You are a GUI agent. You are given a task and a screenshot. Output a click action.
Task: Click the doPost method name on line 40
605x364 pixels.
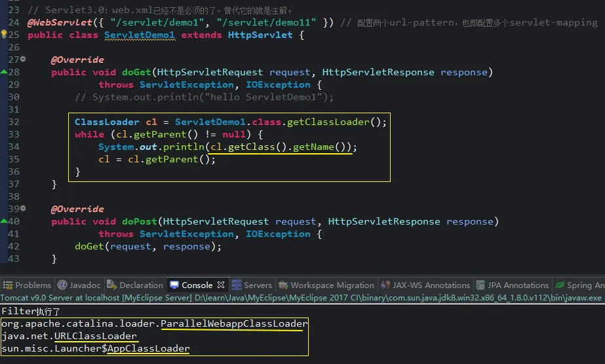[x=140, y=221]
